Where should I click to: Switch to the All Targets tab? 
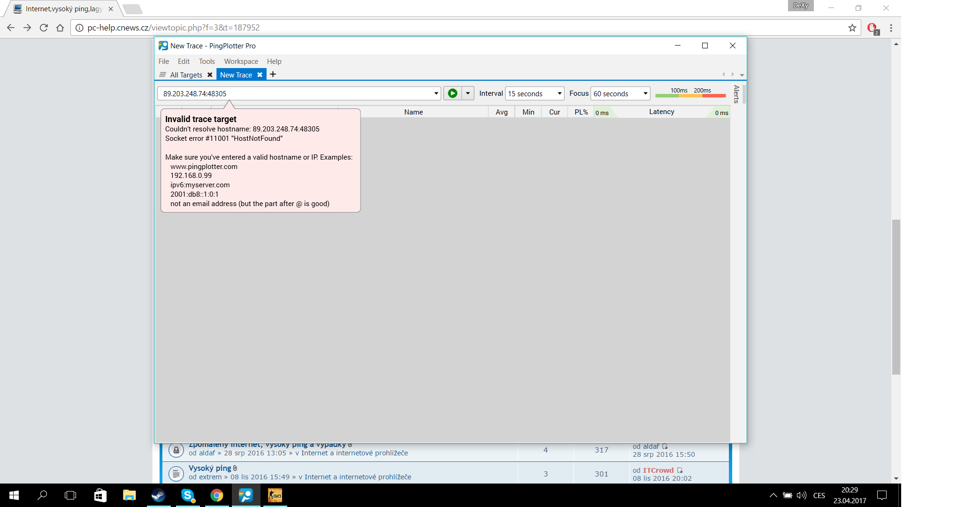pyautogui.click(x=186, y=75)
